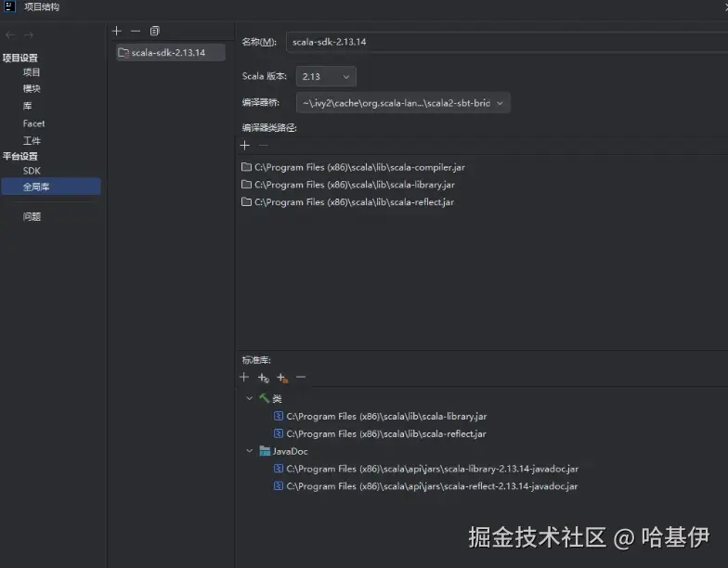Viewport: 728px width, 568px height.
Task: Click the 平台设置 section header
Action: tap(20, 156)
